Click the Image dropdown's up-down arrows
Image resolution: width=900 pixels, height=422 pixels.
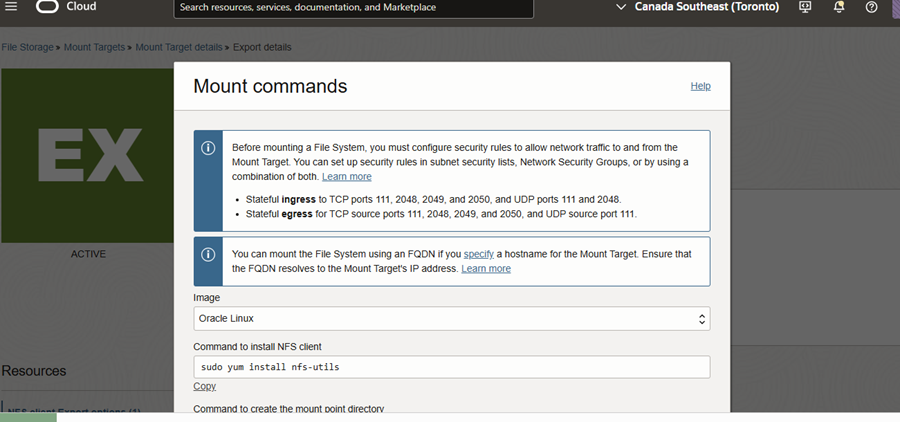tap(702, 319)
